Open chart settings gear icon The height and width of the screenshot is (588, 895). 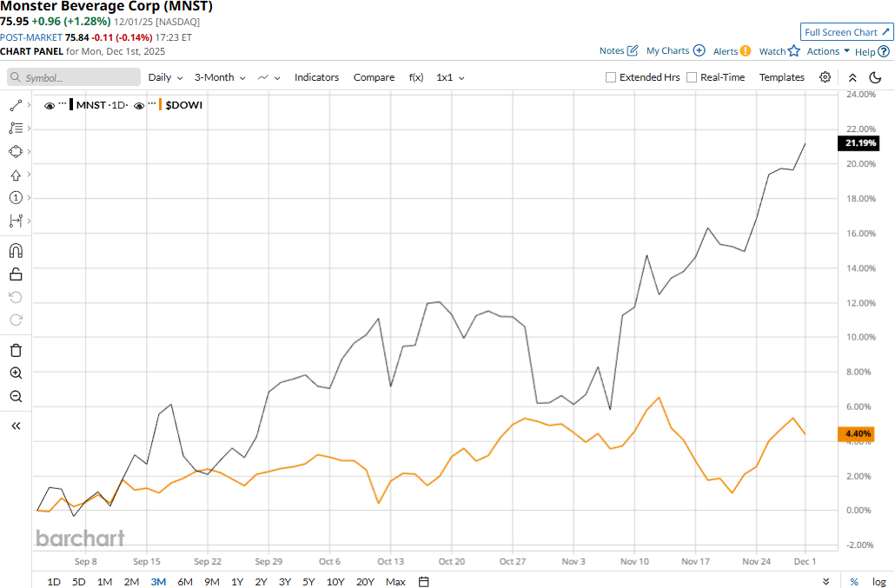[x=825, y=77]
